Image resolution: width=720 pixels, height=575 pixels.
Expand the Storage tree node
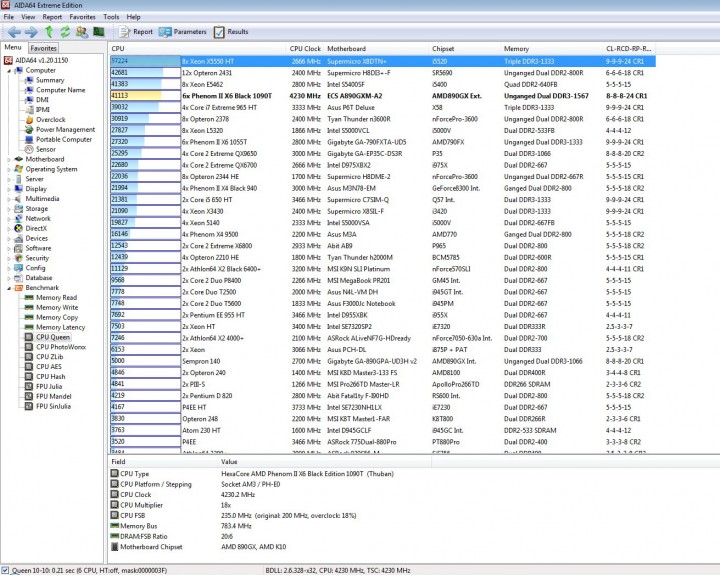[x=9, y=209]
